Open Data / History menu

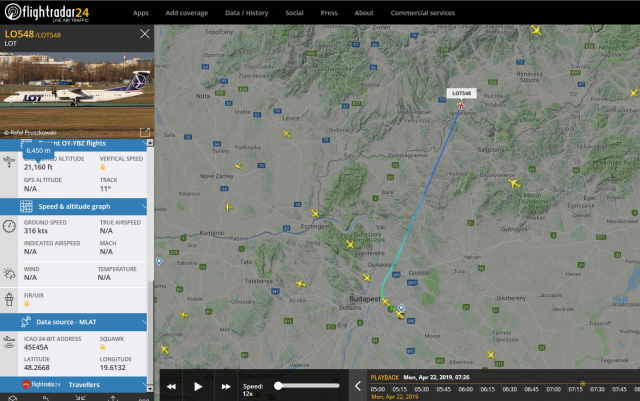pyautogui.click(x=247, y=13)
